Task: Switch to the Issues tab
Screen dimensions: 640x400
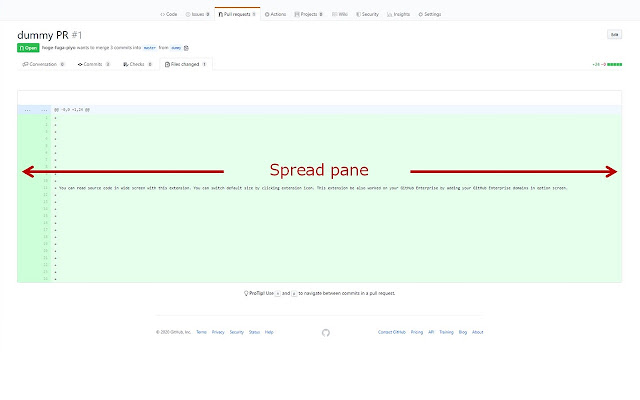Action: [198, 14]
